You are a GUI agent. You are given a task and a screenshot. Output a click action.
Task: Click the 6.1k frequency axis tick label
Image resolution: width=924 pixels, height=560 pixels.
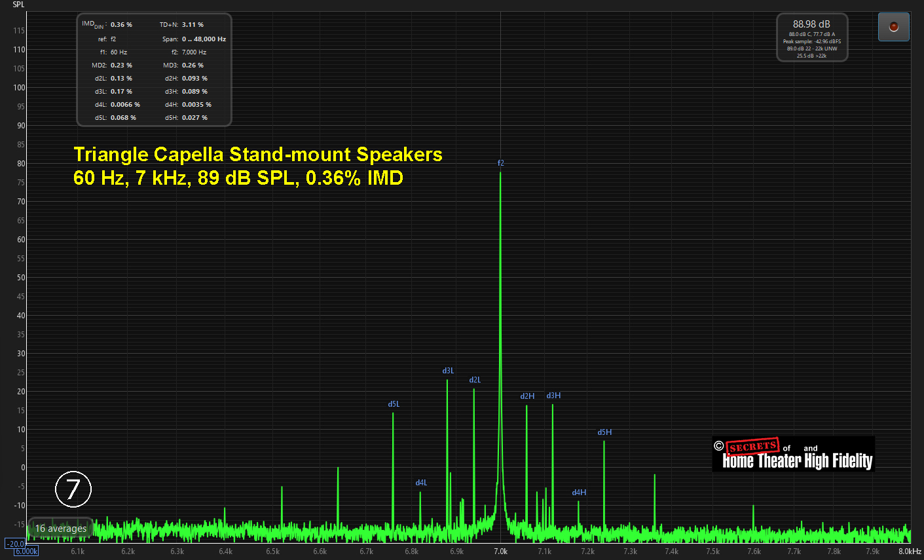tap(77, 551)
